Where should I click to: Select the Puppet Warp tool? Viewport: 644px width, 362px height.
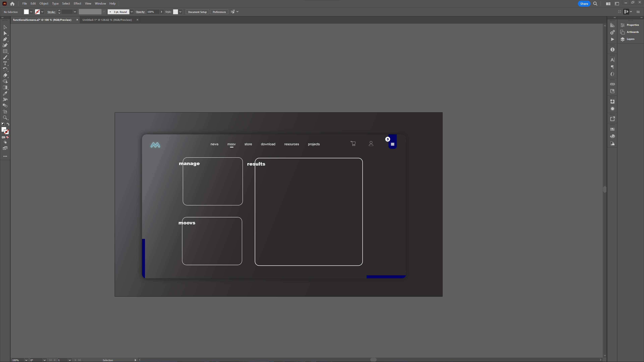pyautogui.click(x=5, y=99)
